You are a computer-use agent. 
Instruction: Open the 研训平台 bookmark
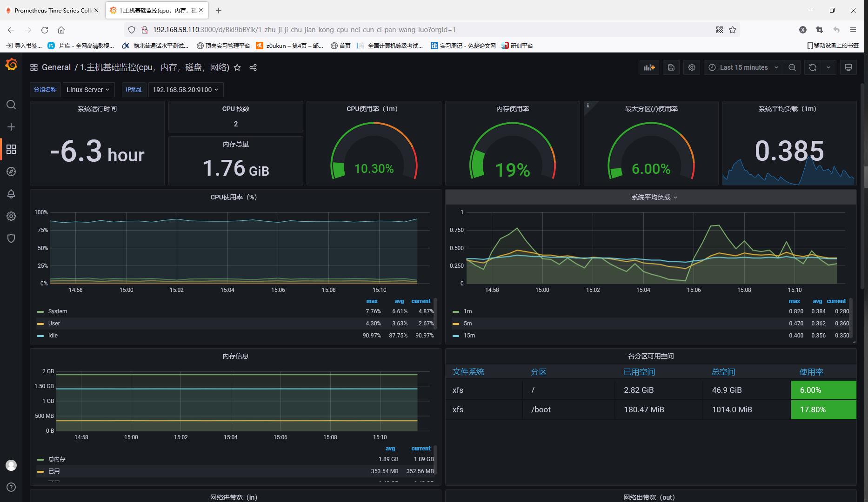tap(517, 46)
